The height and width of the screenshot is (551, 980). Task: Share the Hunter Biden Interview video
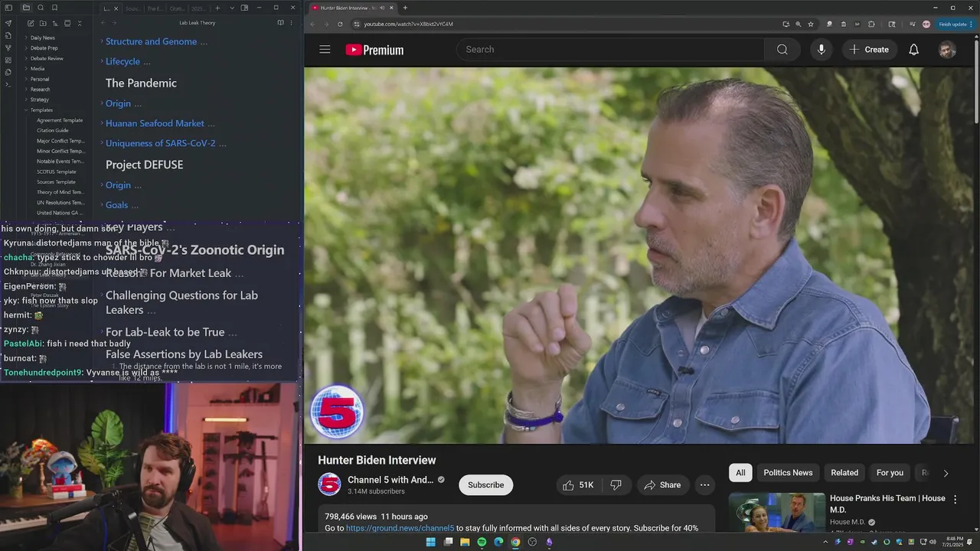click(x=662, y=485)
